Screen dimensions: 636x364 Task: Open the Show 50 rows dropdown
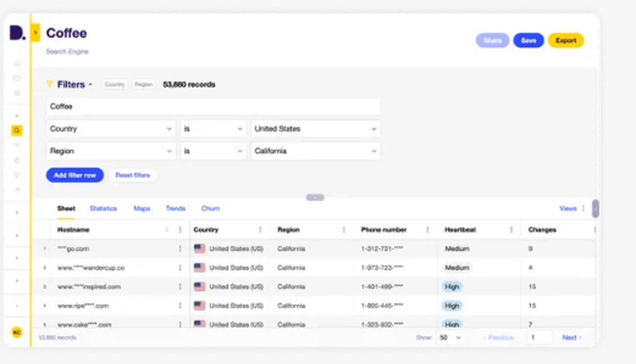coord(451,337)
